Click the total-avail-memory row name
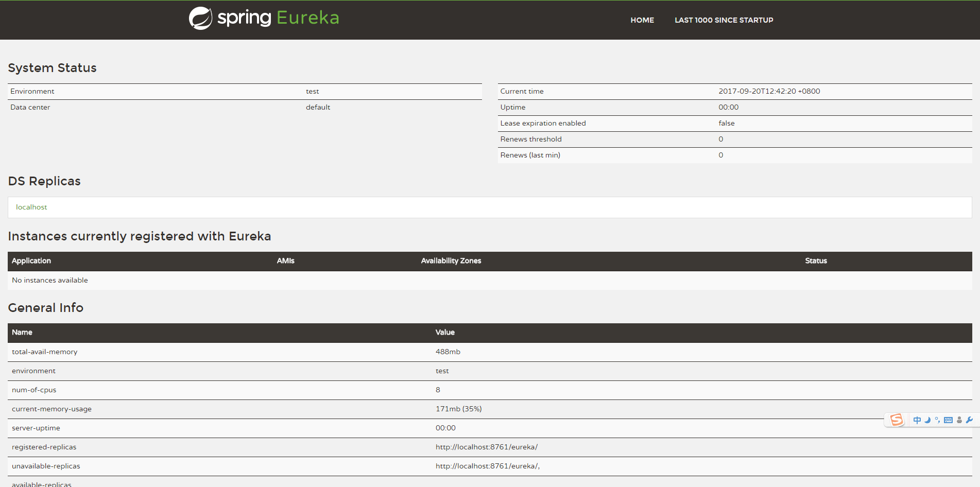The height and width of the screenshot is (487, 980). (x=45, y=352)
